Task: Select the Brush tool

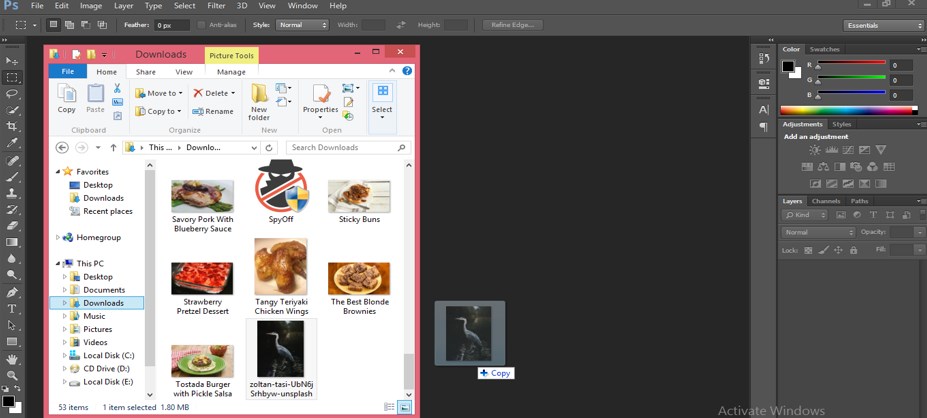Action: tap(12, 177)
